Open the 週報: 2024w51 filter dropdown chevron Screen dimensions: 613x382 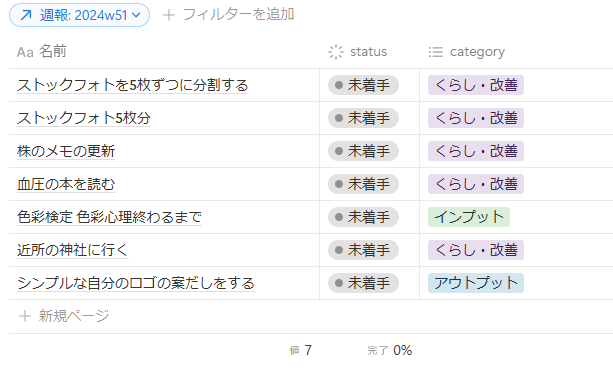[136, 15]
